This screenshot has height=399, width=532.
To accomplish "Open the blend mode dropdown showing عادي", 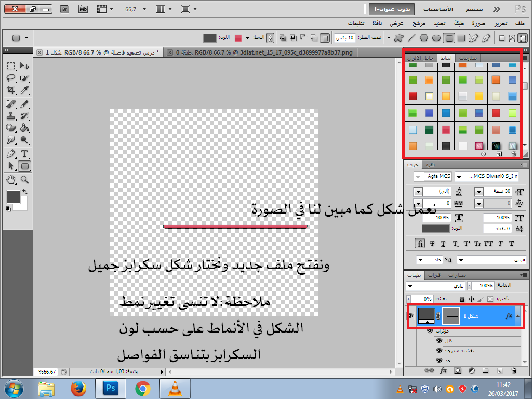I will [x=410, y=286].
